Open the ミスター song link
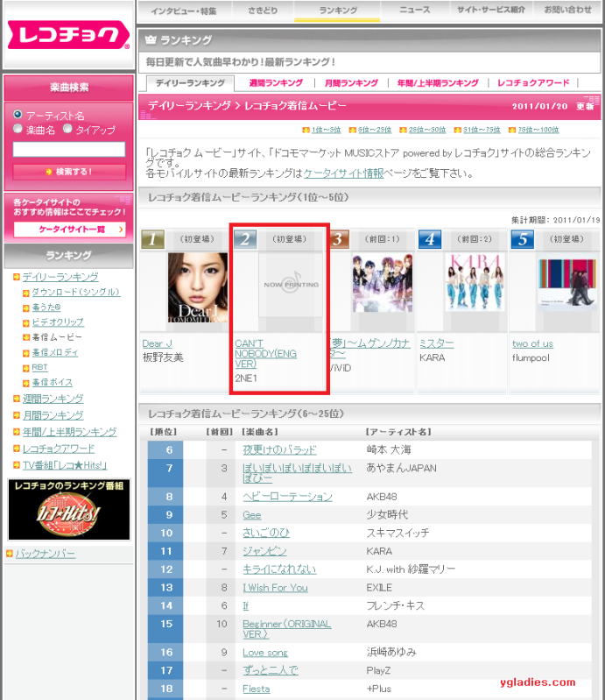The width and height of the screenshot is (605, 700). [x=436, y=343]
